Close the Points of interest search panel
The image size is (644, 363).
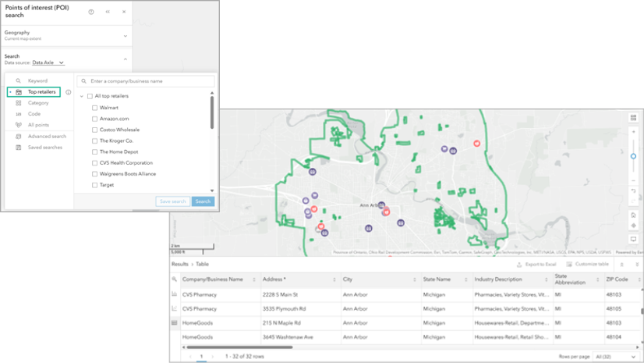click(x=124, y=12)
